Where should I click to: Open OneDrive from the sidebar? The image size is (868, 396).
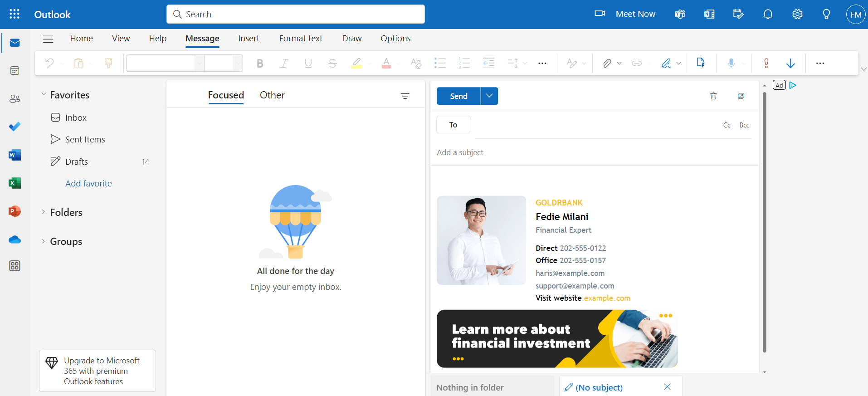(15, 240)
